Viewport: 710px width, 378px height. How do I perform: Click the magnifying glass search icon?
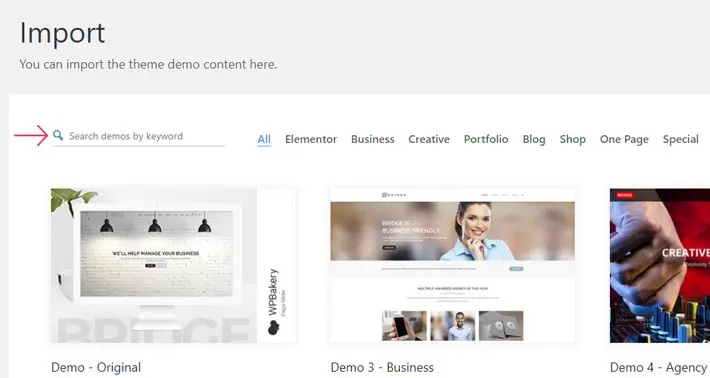click(58, 135)
